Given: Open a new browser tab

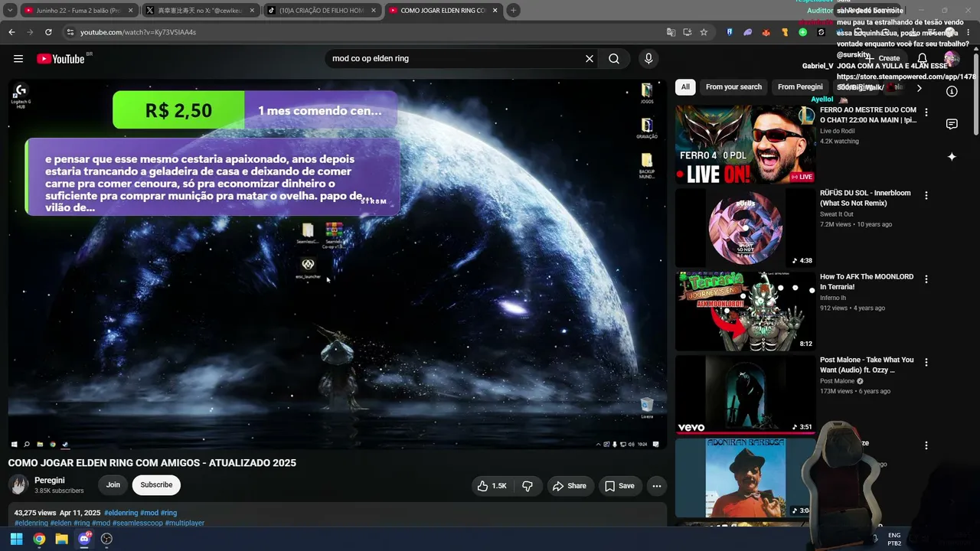Looking at the screenshot, I should (x=513, y=10).
